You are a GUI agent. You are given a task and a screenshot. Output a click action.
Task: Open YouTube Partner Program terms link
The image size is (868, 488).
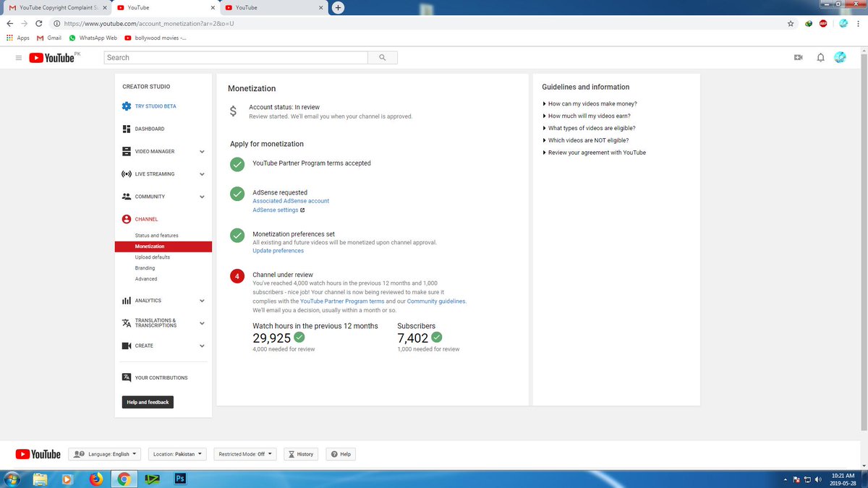(342, 301)
